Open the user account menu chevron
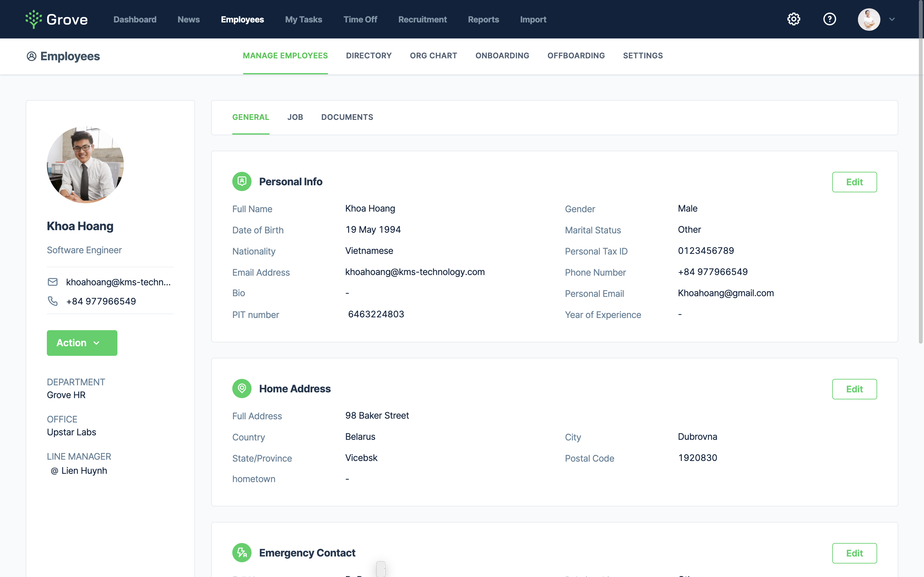 892,19
